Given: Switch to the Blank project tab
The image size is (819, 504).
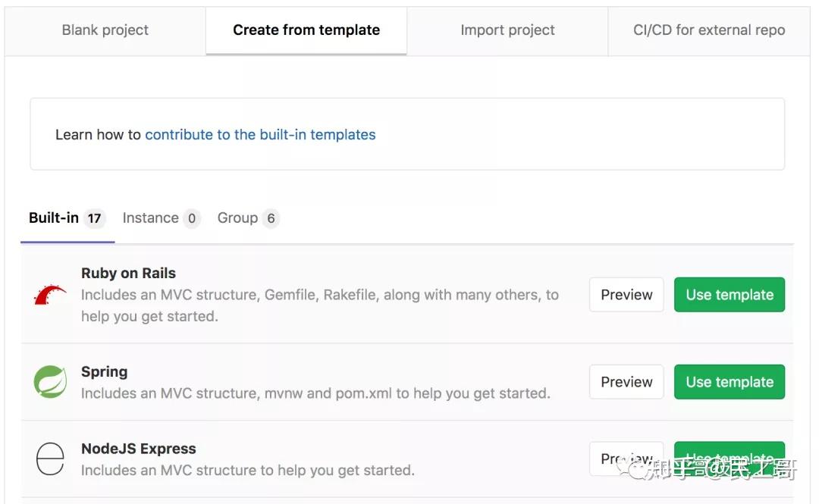Looking at the screenshot, I should click(105, 30).
